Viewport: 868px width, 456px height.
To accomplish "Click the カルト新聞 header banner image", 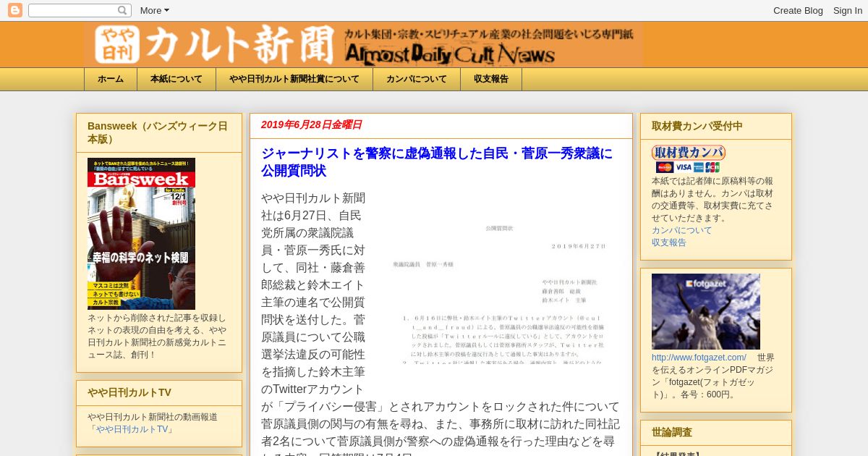I will coord(363,45).
